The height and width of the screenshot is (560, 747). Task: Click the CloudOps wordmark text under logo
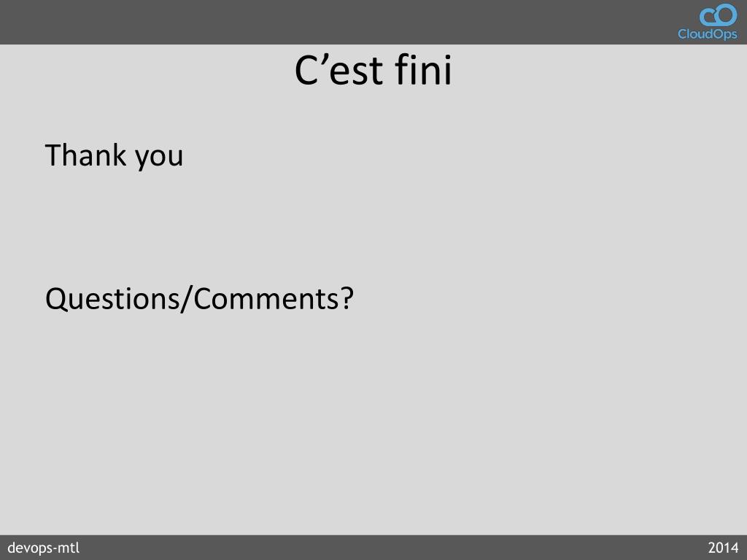[708, 34]
